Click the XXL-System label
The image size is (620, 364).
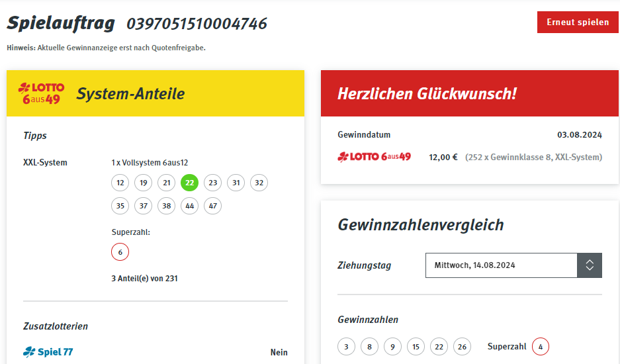(x=45, y=163)
